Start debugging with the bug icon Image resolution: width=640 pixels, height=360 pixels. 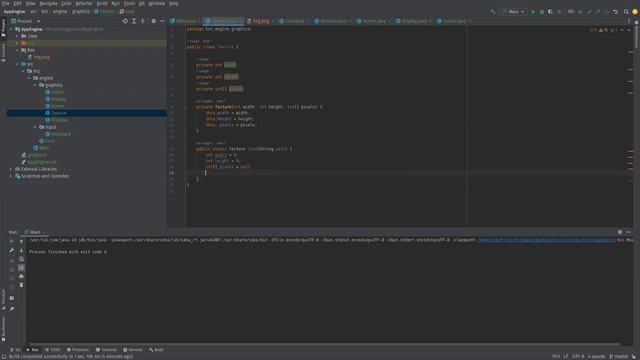(x=542, y=12)
